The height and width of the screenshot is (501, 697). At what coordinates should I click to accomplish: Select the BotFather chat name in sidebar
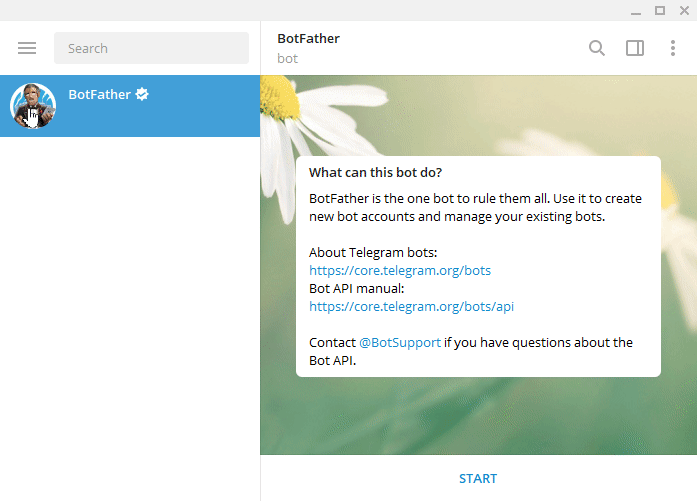pyautogui.click(x=99, y=94)
